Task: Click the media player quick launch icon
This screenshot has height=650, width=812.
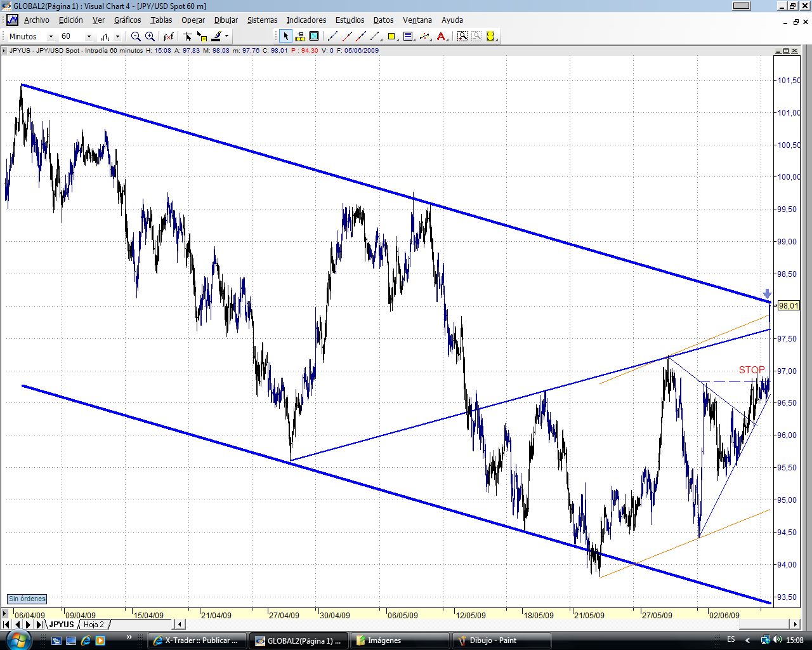Action: (100, 640)
